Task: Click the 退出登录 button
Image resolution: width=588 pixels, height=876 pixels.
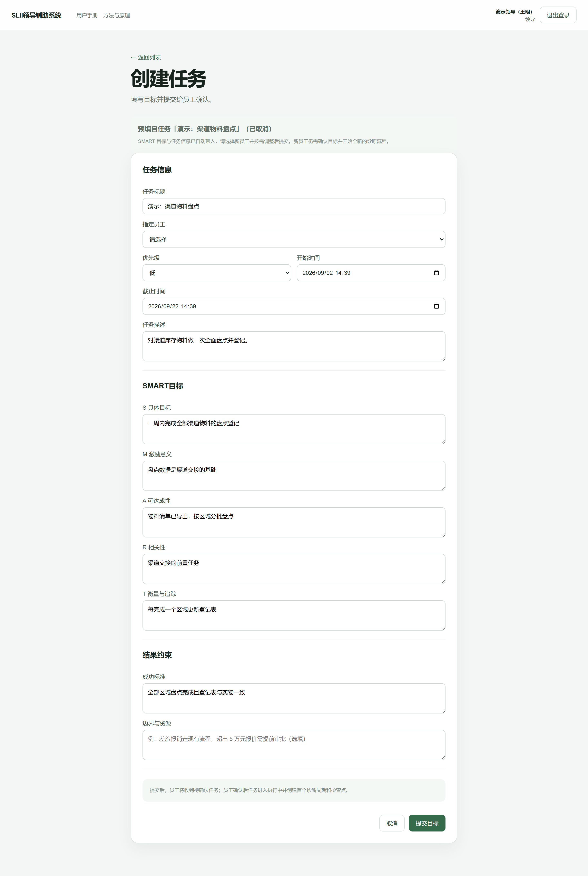Action: pos(558,15)
